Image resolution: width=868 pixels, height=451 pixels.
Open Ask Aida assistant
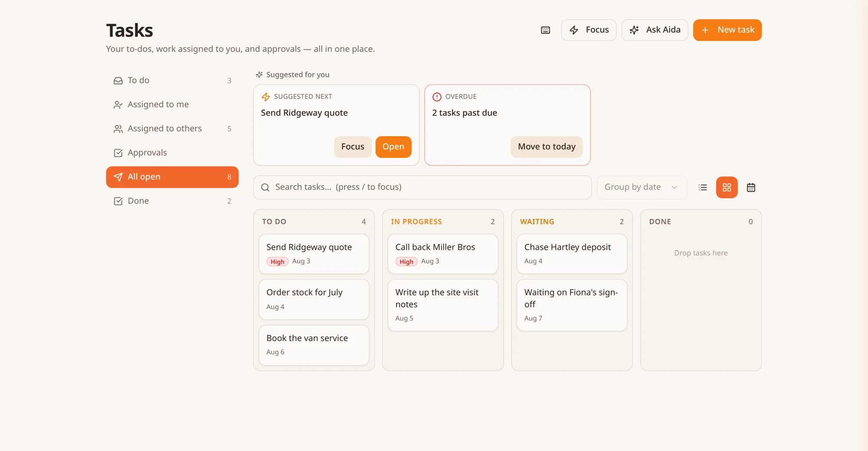(654, 30)
